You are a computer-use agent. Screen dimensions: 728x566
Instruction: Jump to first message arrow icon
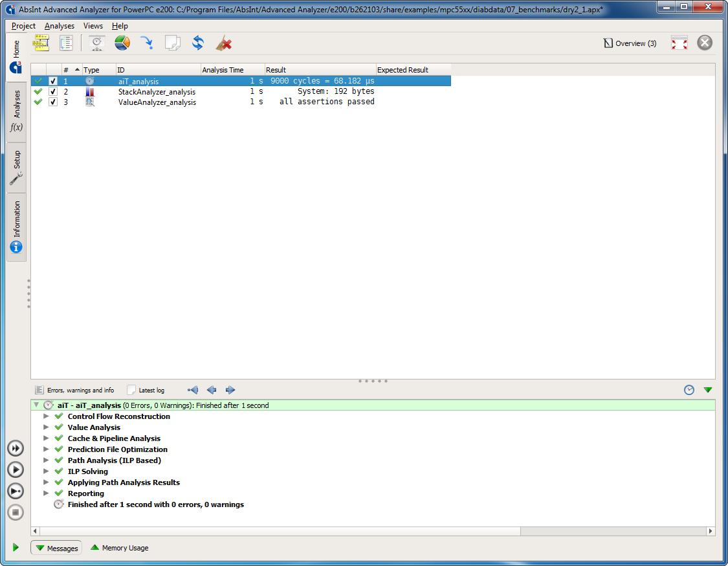click(x=193, y=390)
